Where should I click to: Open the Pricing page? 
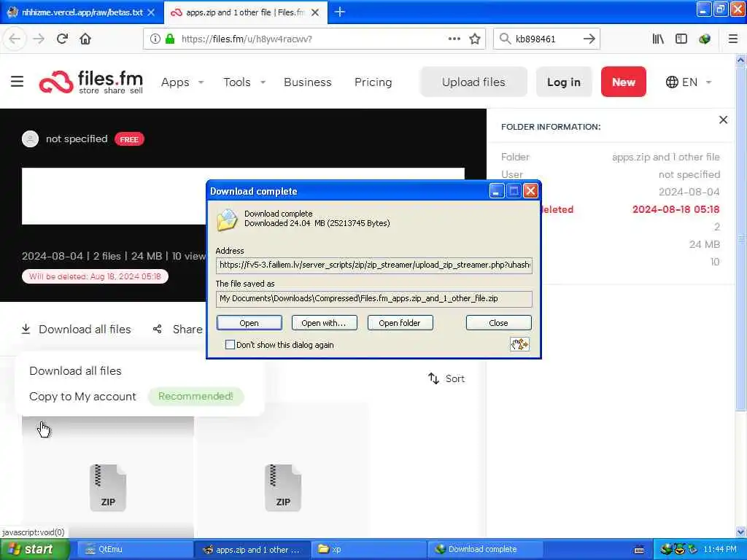point(373,82)
